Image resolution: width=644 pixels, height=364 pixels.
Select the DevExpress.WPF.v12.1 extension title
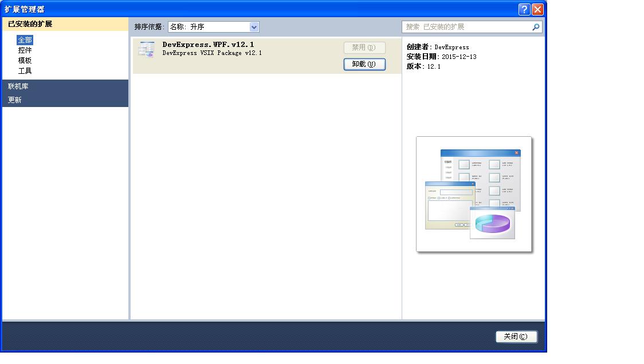[208, 44]
